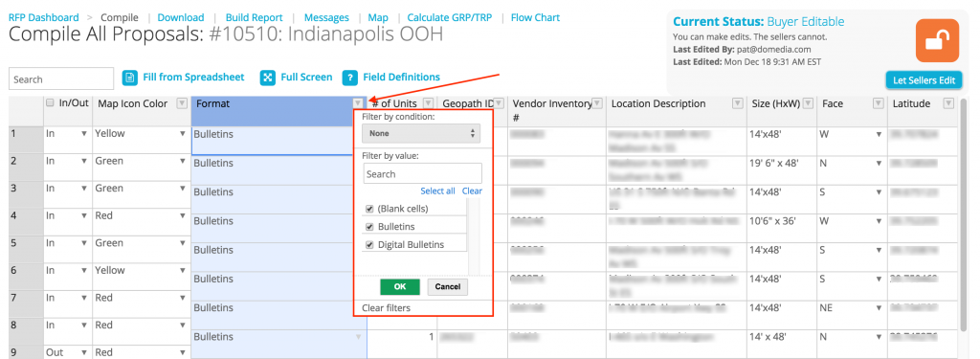Click the Field Definitions question mark icon
Image resolution: width=980 pixels, height=359 pixels.
click(x=350, y=78)
